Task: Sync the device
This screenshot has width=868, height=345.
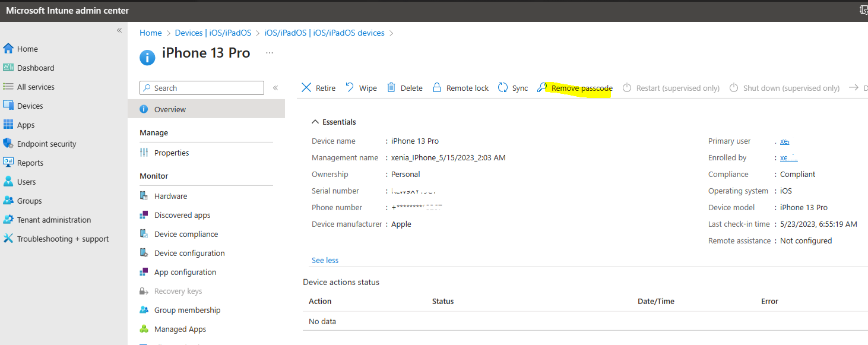Action: point(513,88)
